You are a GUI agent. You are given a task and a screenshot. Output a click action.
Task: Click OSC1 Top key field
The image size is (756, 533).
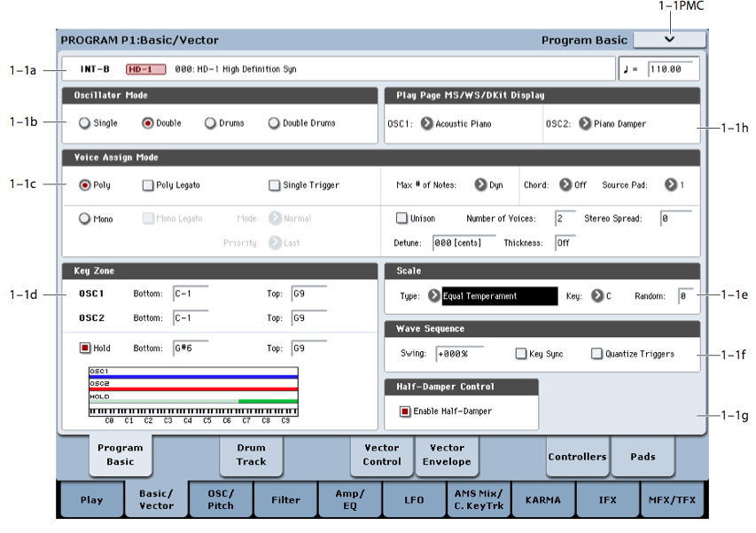tap(309, 294)
